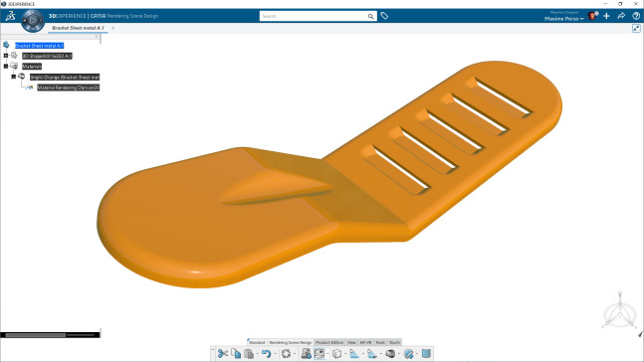644x362 pixels.
Task: Click the blue cylinder environment icon
Action: 426,353
